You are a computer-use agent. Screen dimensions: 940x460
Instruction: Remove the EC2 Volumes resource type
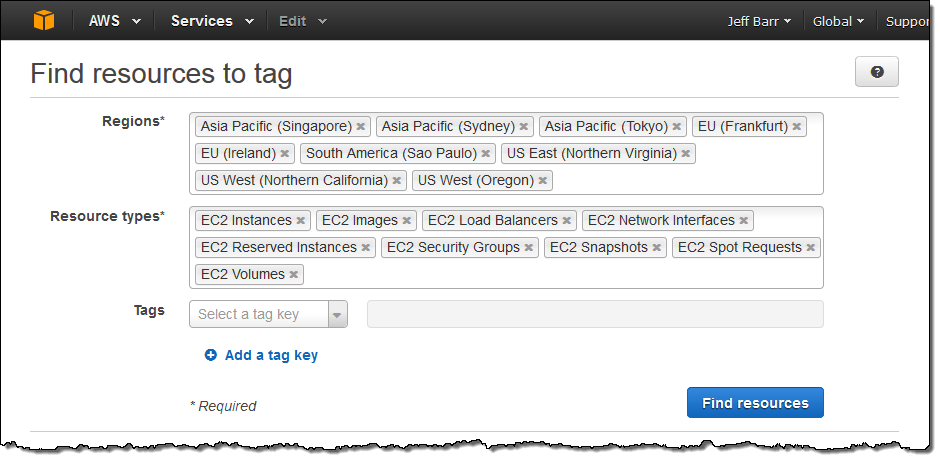(x=294, y=275)
